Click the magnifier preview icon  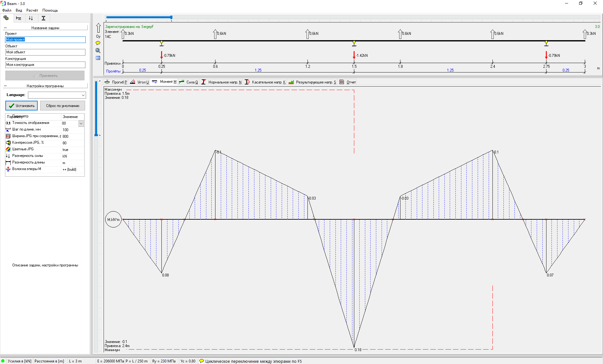click(x=98, y=51)
